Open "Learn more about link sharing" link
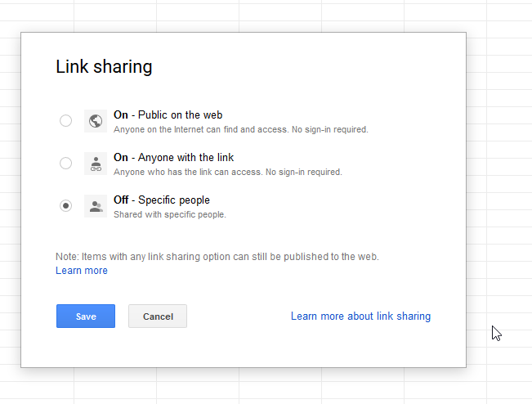This screenshot has width=532, height=404. [360, 316]
